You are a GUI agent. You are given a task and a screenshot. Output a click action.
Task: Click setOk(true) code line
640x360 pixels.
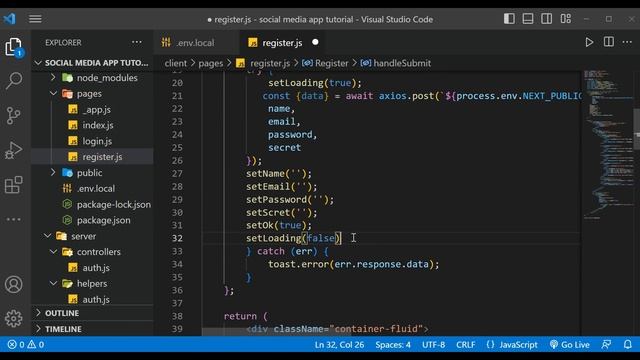pyautogui.click(x=279, y=225)
